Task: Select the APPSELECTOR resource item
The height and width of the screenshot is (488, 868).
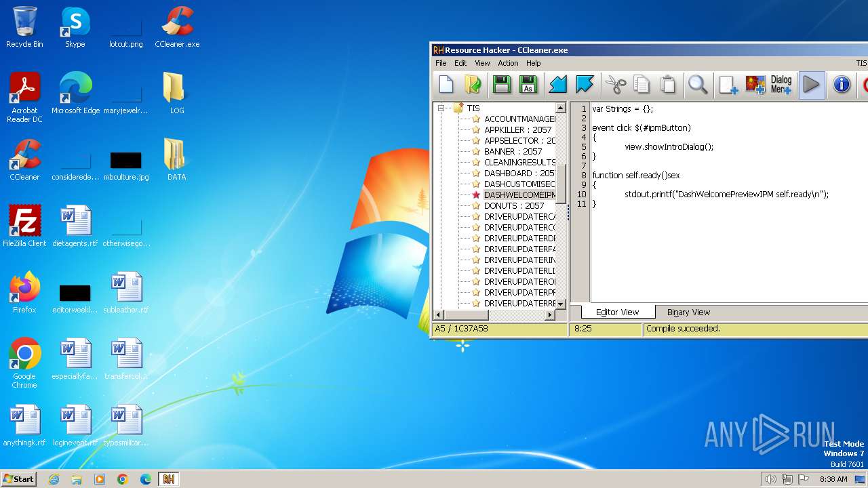Action: pyautogui.click(x=519, y=141)
